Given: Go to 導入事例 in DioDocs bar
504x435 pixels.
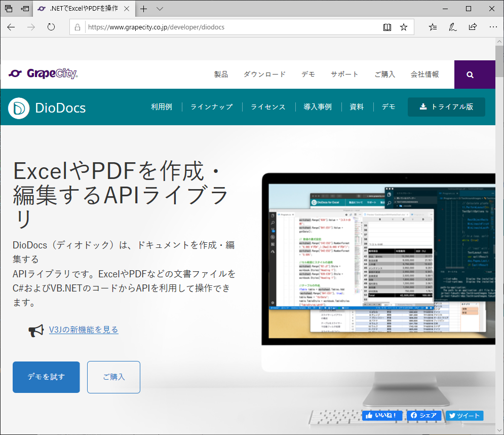Looking at the screenshot, I should tap(318, 107).
